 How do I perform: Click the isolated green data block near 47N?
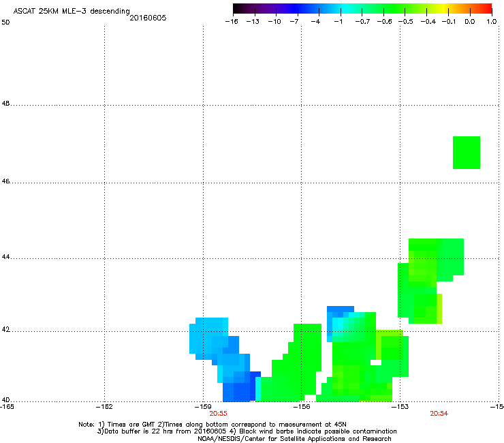click(x=467, y=153)
